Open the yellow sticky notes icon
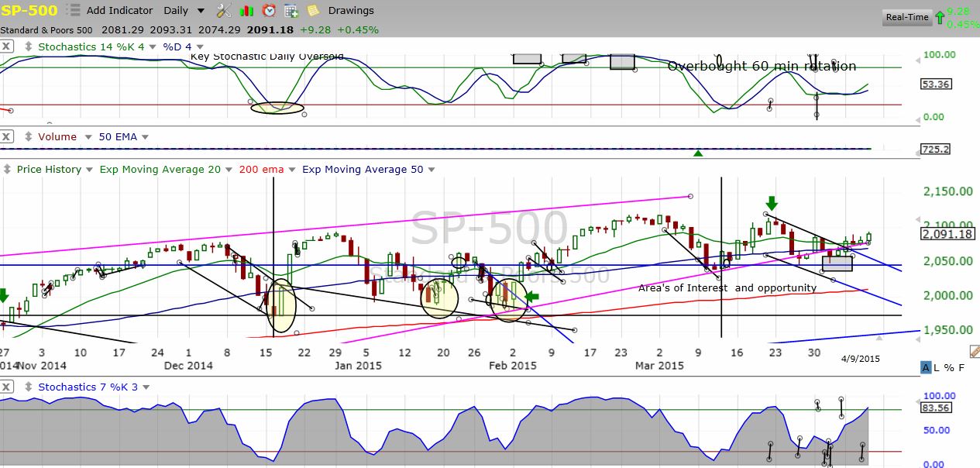980x468 pixels. [313, 11]
